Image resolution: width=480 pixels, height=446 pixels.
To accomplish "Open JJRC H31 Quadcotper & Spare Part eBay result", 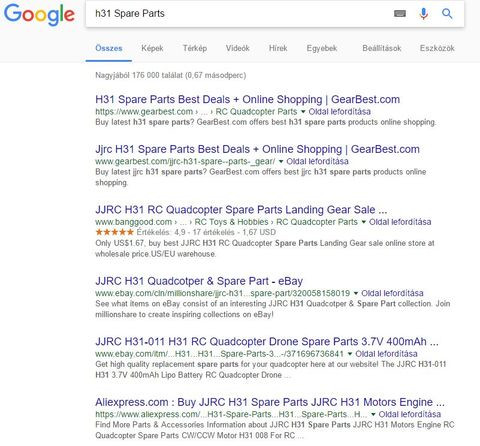I will pyautogui.click(x=199, y=281).
